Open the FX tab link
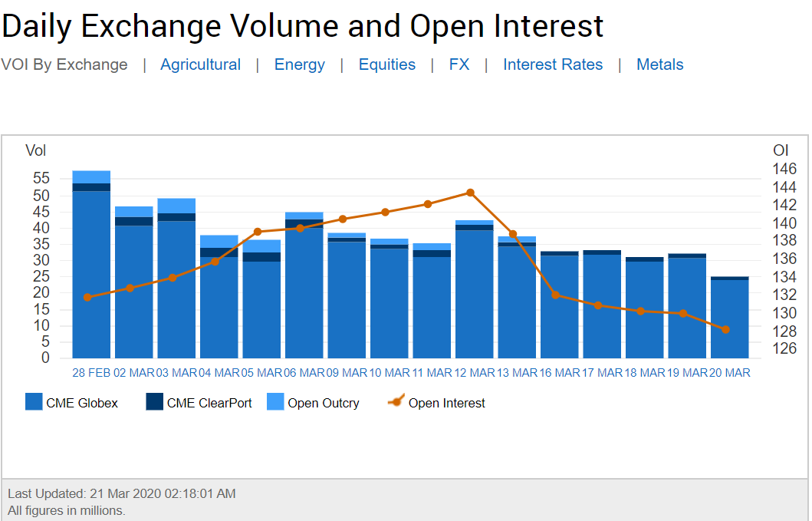 tap(459, 64)
